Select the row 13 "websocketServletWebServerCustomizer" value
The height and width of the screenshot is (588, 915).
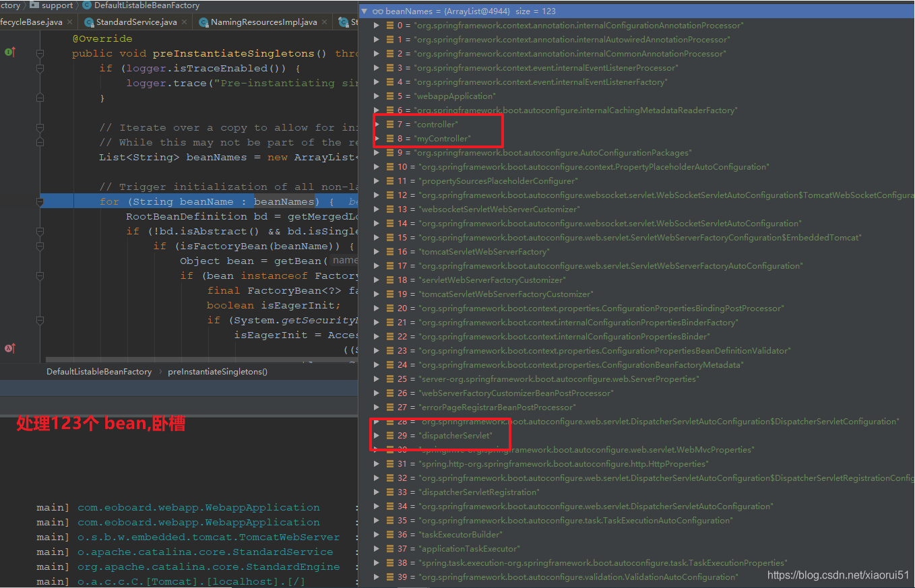click(499, 209)
